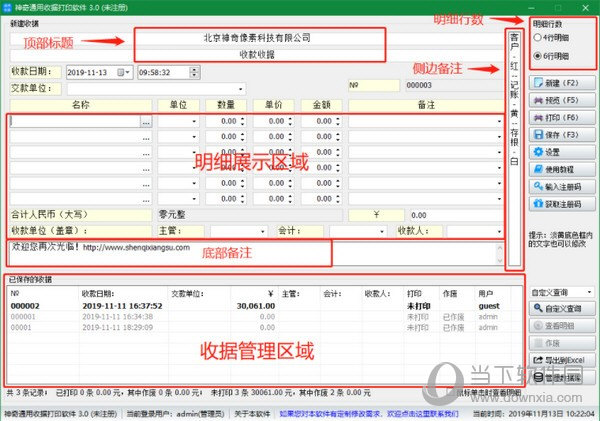Open 管理数据库 database manager

562,378
